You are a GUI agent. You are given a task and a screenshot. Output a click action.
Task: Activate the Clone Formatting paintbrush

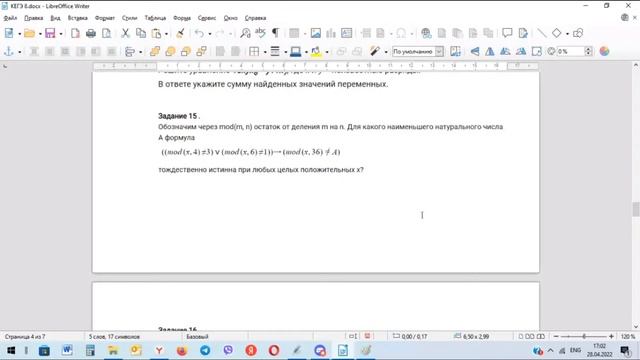click(180, 33)
